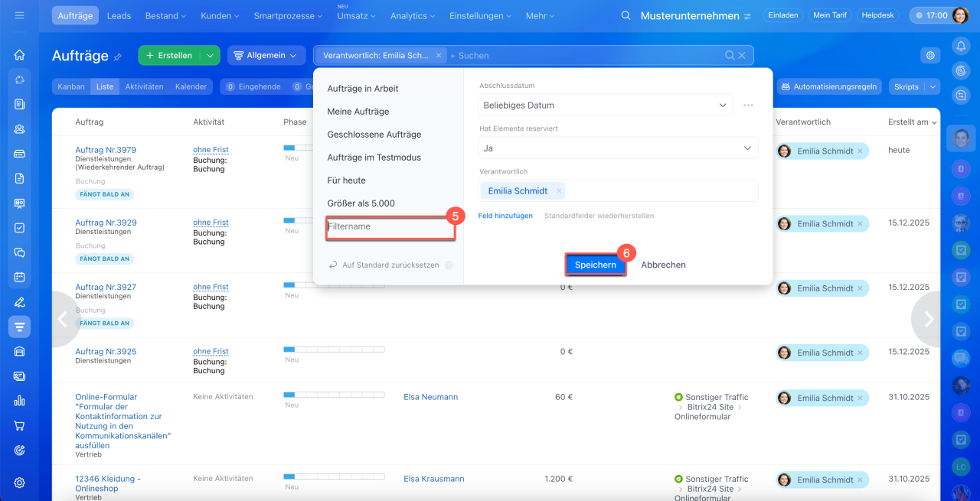Open the Allgemein pipeline dropdown
The image size is (980, 501).
264,55
